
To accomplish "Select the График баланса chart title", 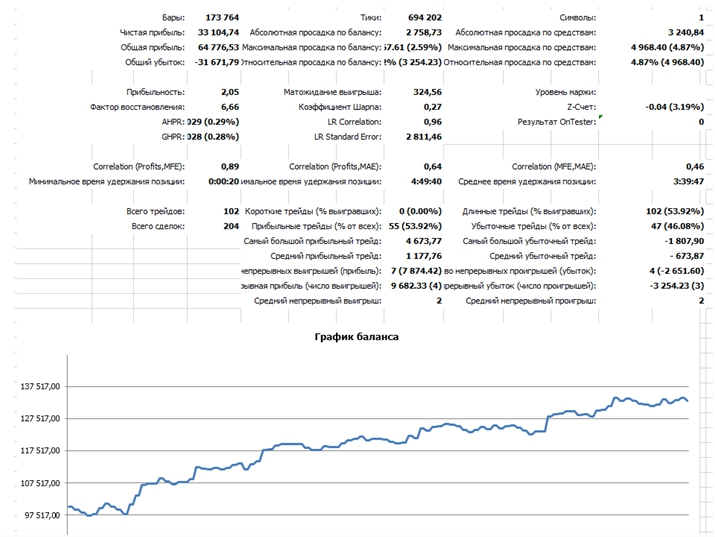I will 357,337.
